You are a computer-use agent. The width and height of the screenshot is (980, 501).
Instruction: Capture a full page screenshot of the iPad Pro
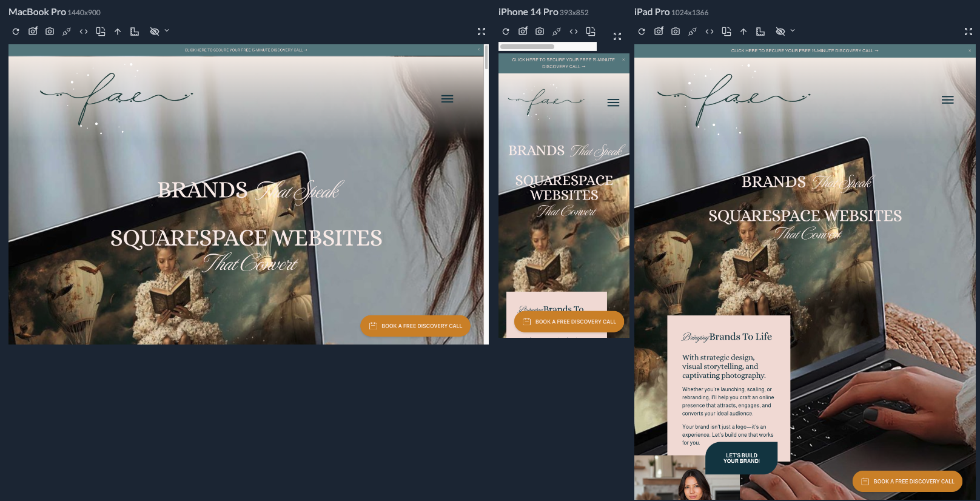tap(676, 32)
